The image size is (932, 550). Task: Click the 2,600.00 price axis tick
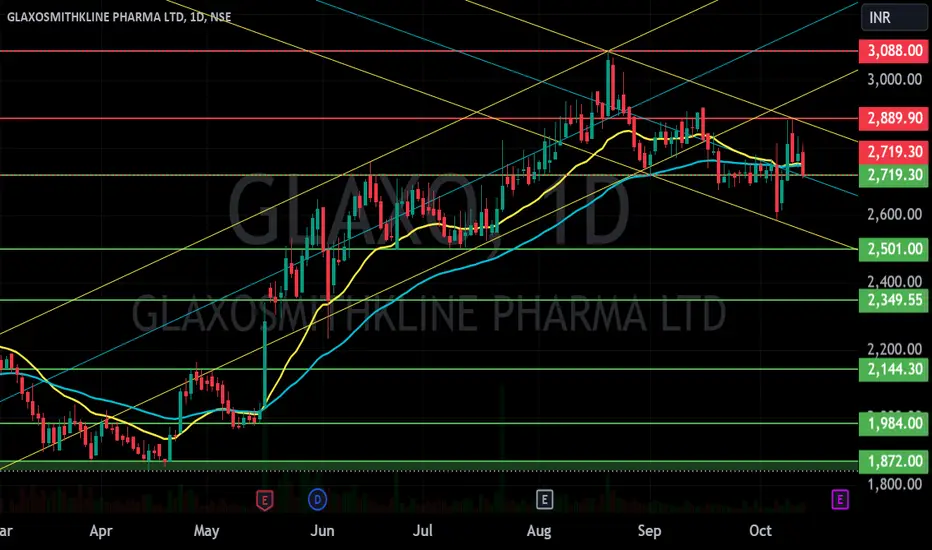(895, 215)
